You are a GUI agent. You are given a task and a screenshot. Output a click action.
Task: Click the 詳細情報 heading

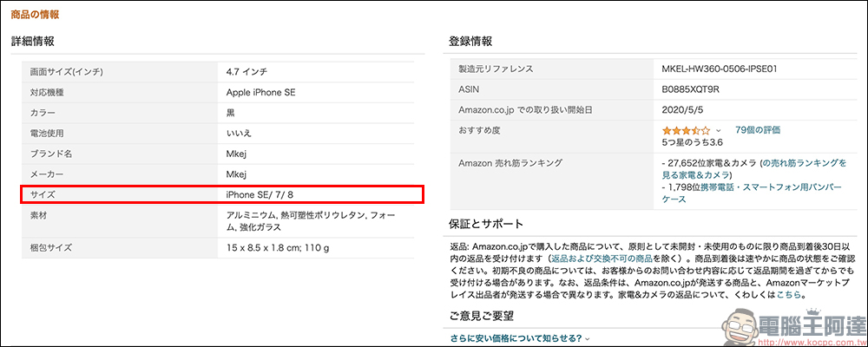pos(33,41)
